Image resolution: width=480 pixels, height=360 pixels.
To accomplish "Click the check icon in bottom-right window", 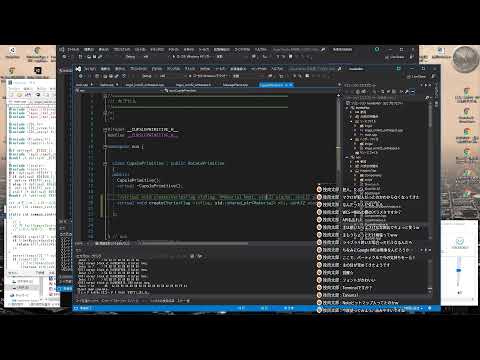I will (460, 241).
